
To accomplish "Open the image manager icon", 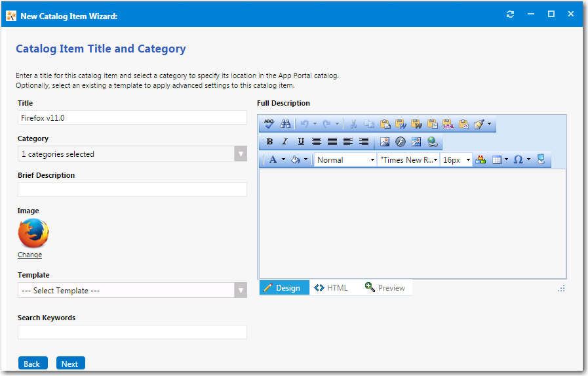I will (x=385, y=142).
